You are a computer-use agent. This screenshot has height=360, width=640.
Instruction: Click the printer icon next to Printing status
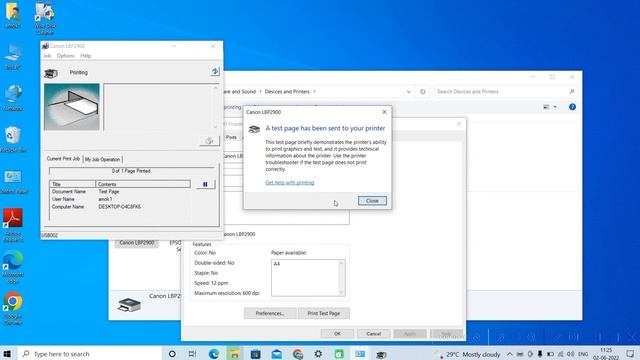coord(51,73)
